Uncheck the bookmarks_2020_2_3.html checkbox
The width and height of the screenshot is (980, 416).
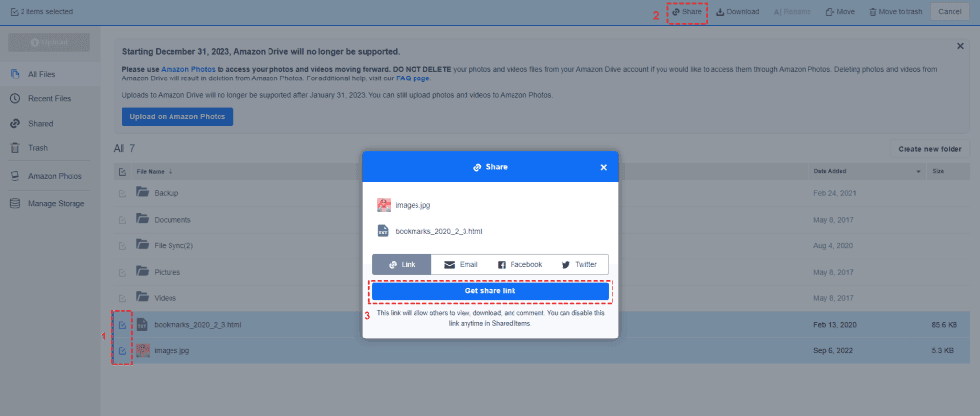(122, 325)
